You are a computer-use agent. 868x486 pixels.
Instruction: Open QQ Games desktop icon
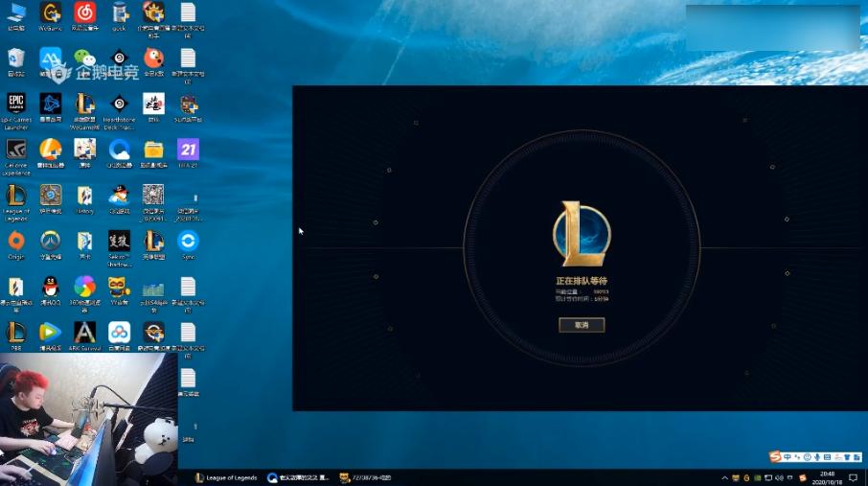pos(119,198)
